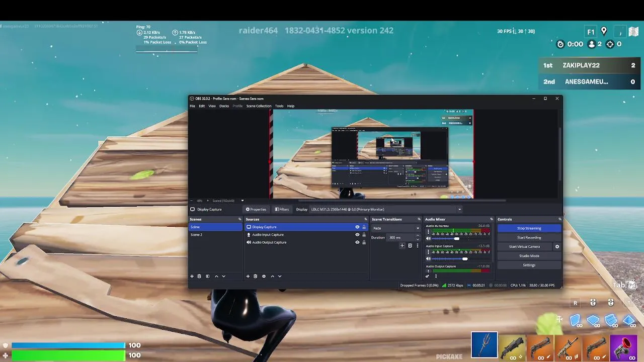The height and width of the screenshot is (362, 644).
Task: Decrease transition duration with down stepper
Action: pyautogui.click(x=418, y=239)
